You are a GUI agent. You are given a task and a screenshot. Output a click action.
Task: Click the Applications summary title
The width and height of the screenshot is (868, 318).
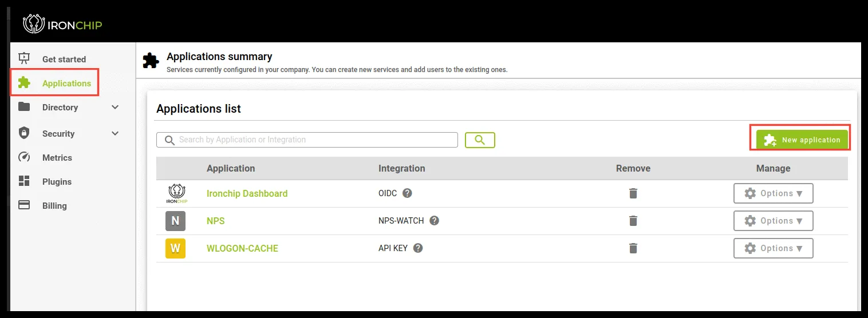[219, 57]
